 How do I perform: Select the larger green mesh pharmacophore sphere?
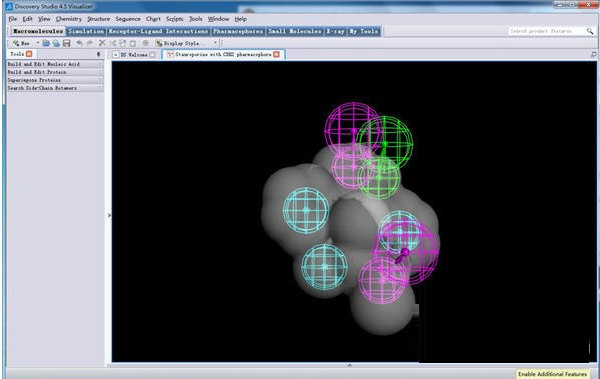[x=386, y=143]
